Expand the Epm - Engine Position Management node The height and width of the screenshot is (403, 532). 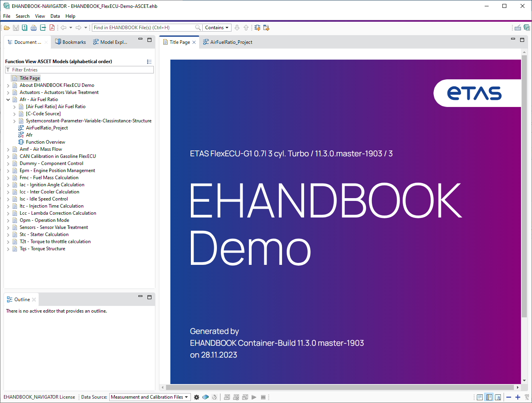click(8, 170)
